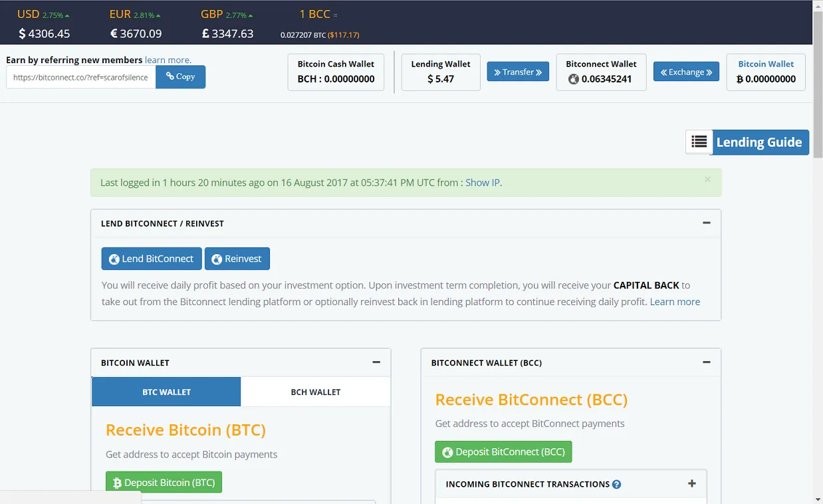Click Deposit Bitcoin (BTC) button
The image size is (823, 504).
164,483
